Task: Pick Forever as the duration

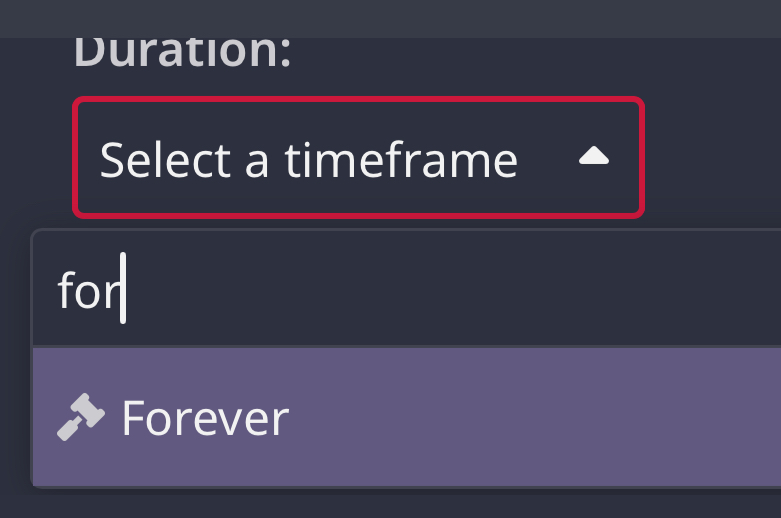Action: point(205,418)
